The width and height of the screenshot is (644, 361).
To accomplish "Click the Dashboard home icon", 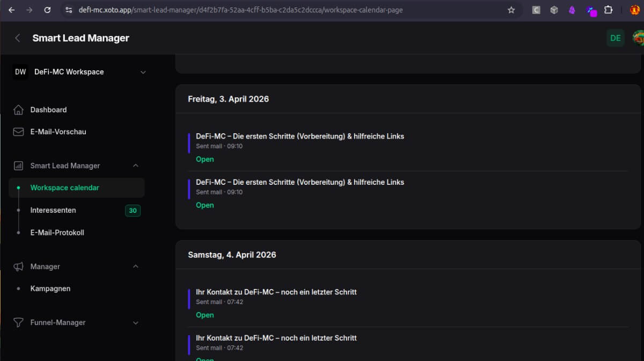I will (x=18, y=110).
